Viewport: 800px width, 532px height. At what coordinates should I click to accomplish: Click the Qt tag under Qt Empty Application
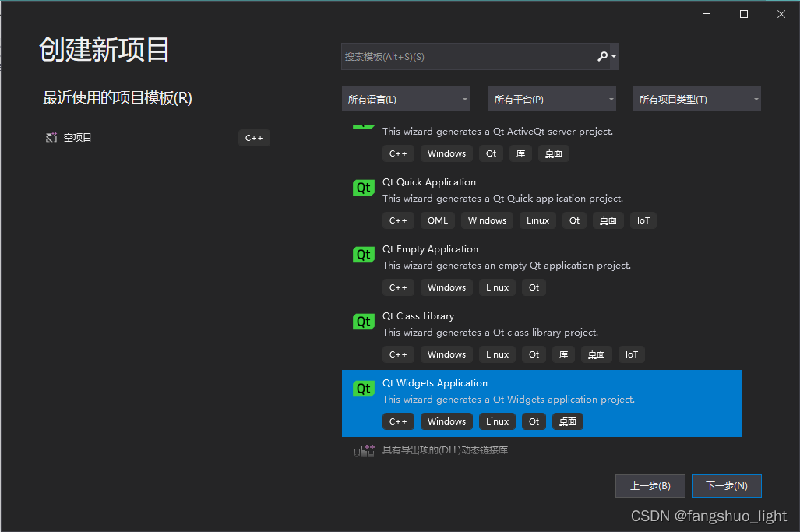click(x=534, y=287)
